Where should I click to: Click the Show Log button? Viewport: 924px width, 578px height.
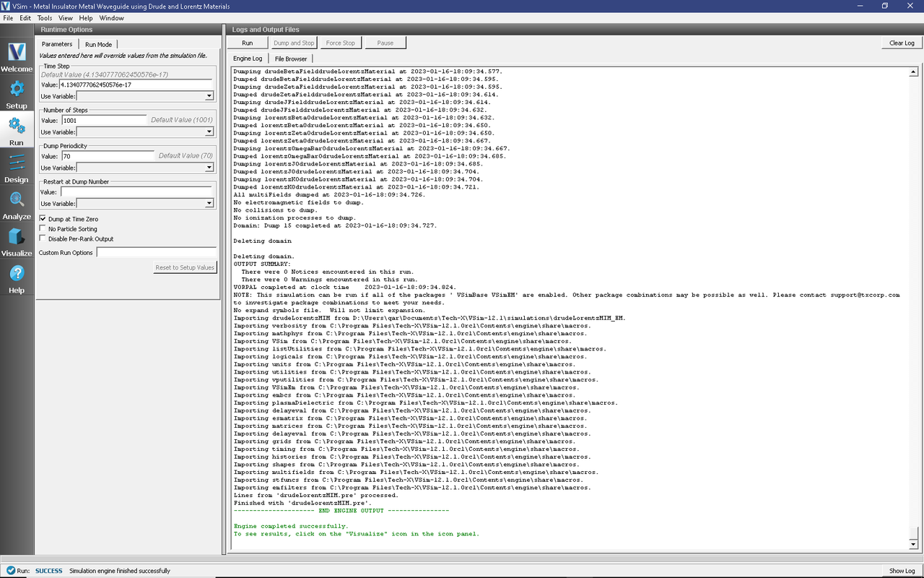pyautogui.click(x=902, y=571)
